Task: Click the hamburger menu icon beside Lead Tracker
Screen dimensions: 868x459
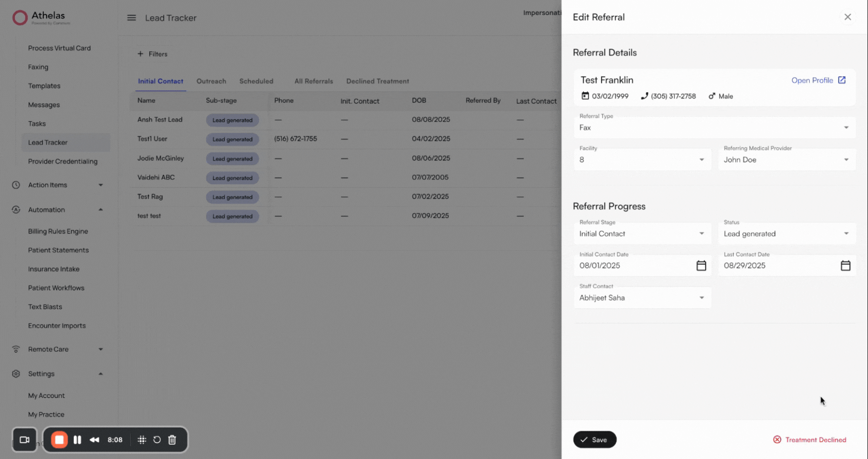Action: tap(132, 18)
